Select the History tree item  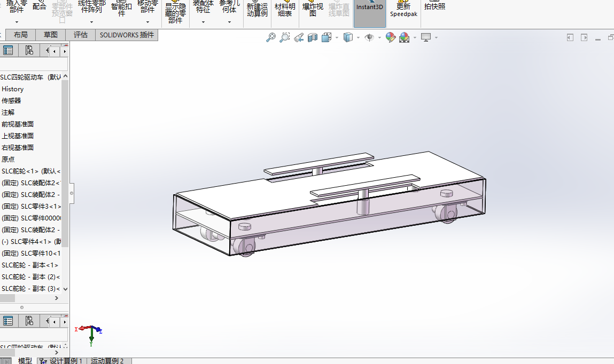[x=12, y=89]
